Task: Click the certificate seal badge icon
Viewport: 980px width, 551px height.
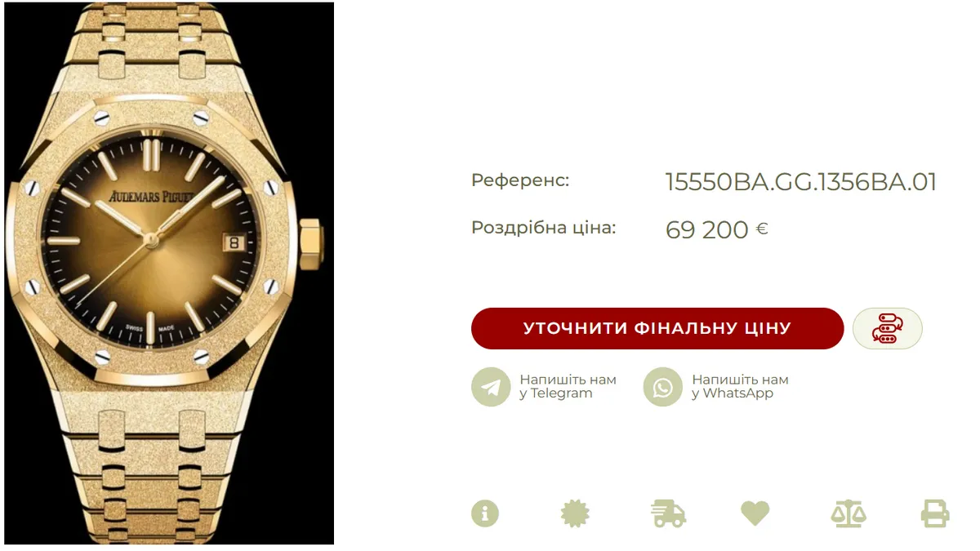Action: [575, 513]
